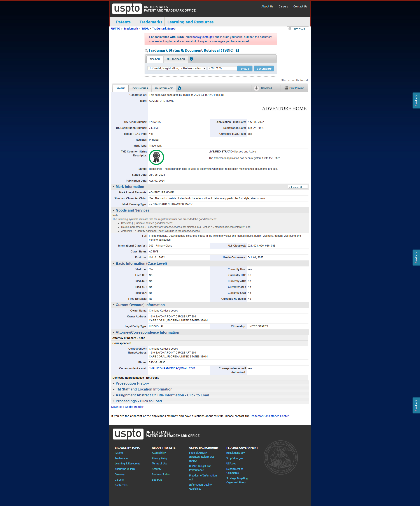Open the Download dropdown menu

pyautogui.click(x=268, y=88)
